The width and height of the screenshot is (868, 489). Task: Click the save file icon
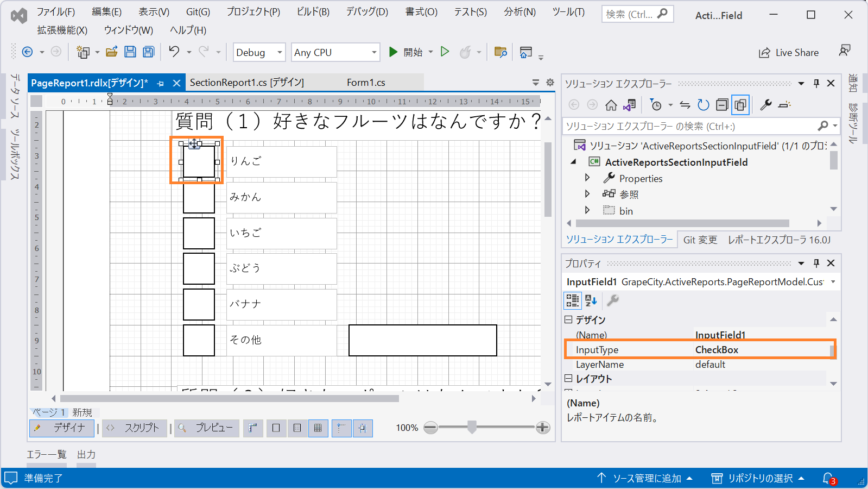coord(130,52)
